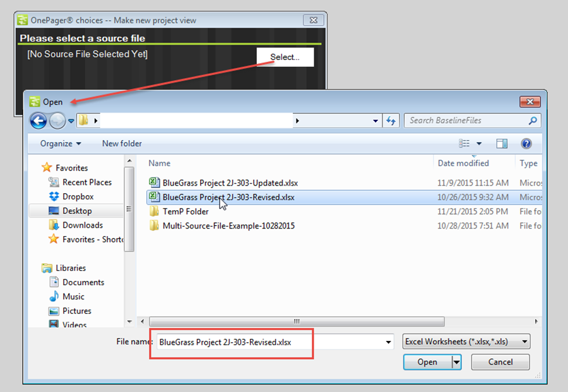Select the Recent Places icon
The image size is (568, 392).
(54, 182)
